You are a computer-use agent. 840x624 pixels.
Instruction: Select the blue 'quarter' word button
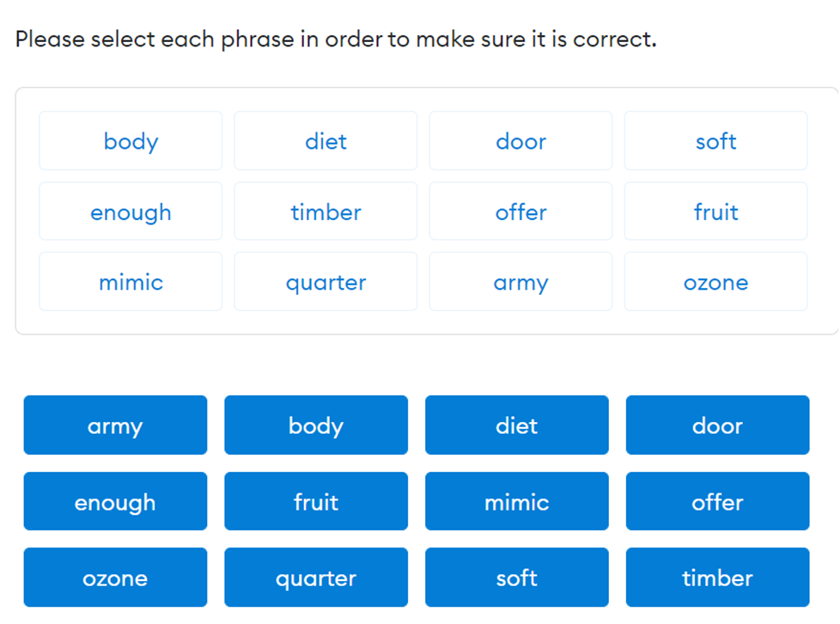click(316, 578)
